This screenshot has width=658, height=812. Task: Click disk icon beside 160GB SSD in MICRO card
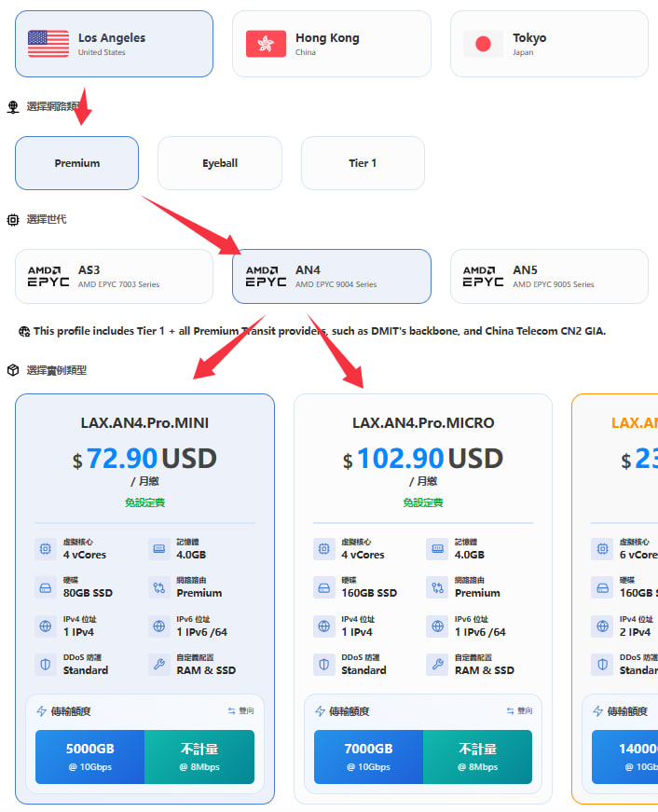click(x=324, y=587)
